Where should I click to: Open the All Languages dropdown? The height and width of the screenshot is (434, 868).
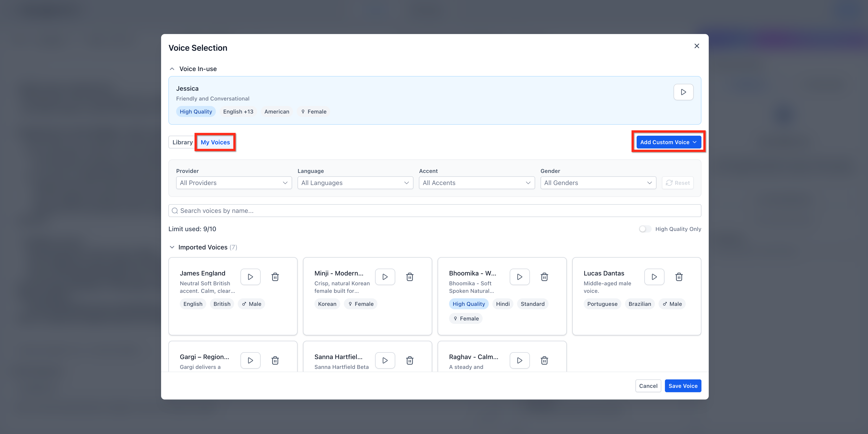click(355, 183)
